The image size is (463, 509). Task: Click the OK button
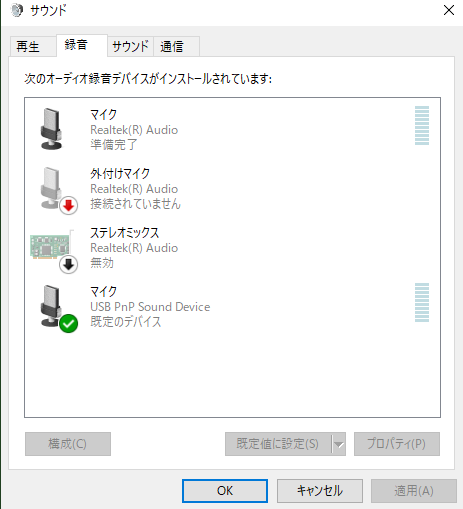[x=225, y=491]
